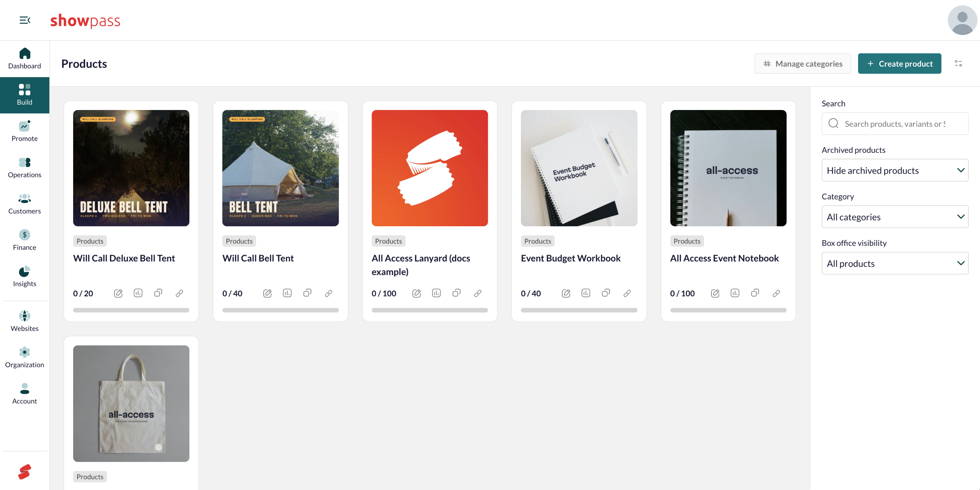Open the Archived products dropdown
980x490 pixels.
point(895,170)
